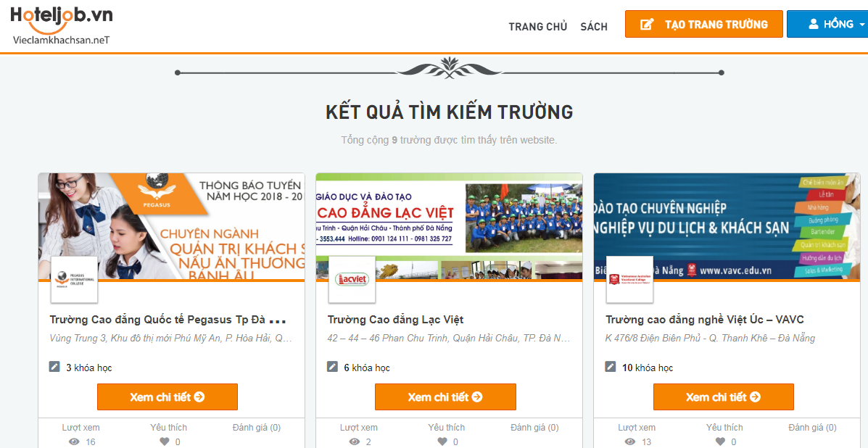
Task: Click Yêu thích label on the Pegasus card
Action: click(x=169, y=428)
